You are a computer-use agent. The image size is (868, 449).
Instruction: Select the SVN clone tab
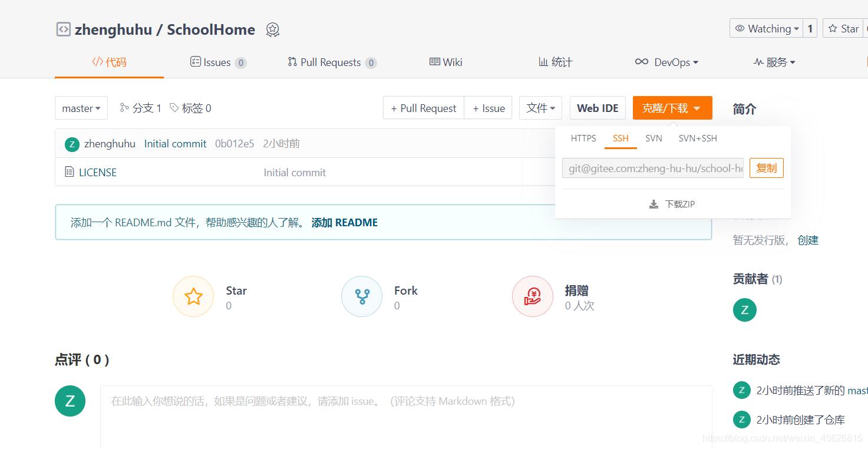pyautogui.click(x=654, y=138)
